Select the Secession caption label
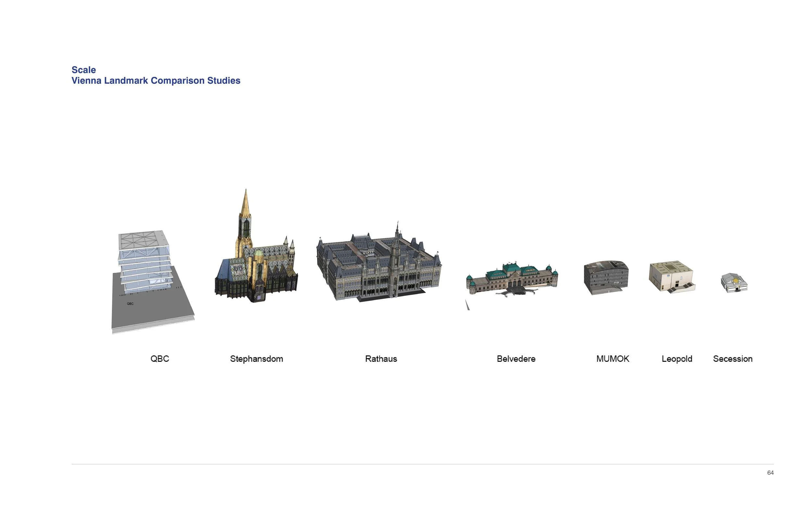 point(732,359)
